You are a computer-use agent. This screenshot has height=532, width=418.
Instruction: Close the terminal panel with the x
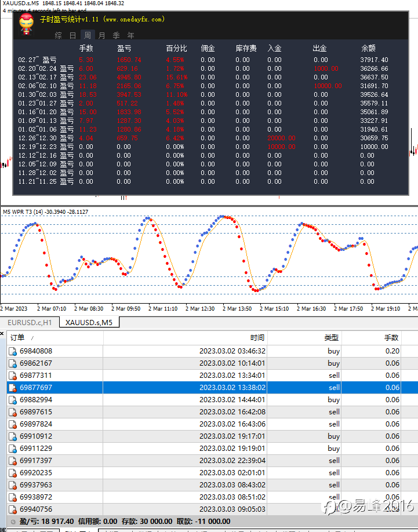[2, 334]
